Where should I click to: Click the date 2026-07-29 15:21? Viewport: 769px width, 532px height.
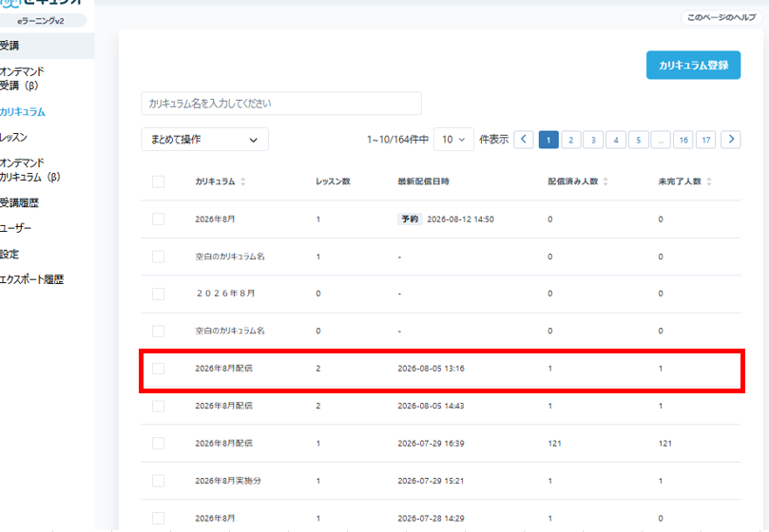pyautogui.click(x=432, y=481)
